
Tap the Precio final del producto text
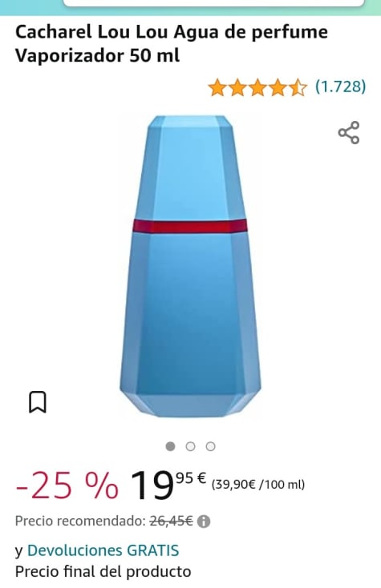point(103,571)
